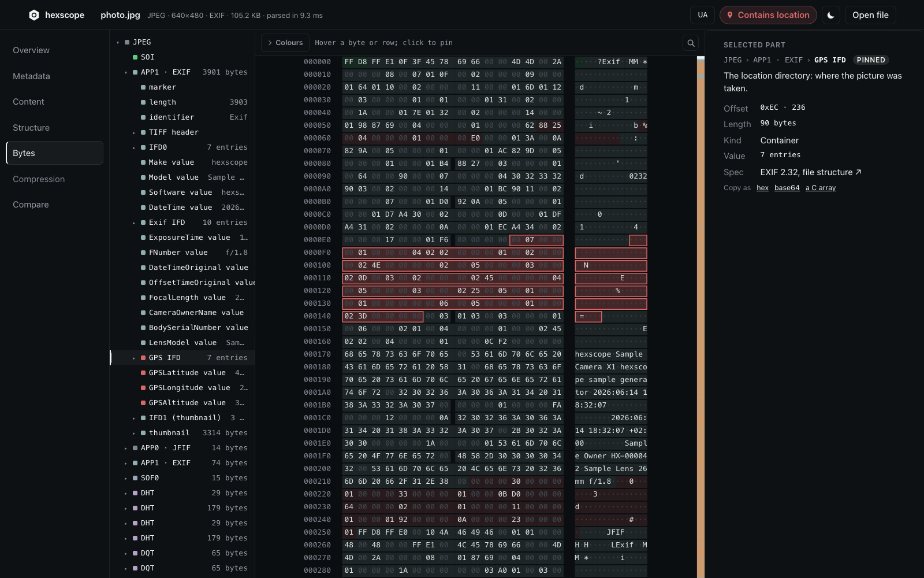Image resolution: width=924 pixels, height=578 pixels.
Task: Select GPSLatitude value row
Action: click(x=182, y=373)
